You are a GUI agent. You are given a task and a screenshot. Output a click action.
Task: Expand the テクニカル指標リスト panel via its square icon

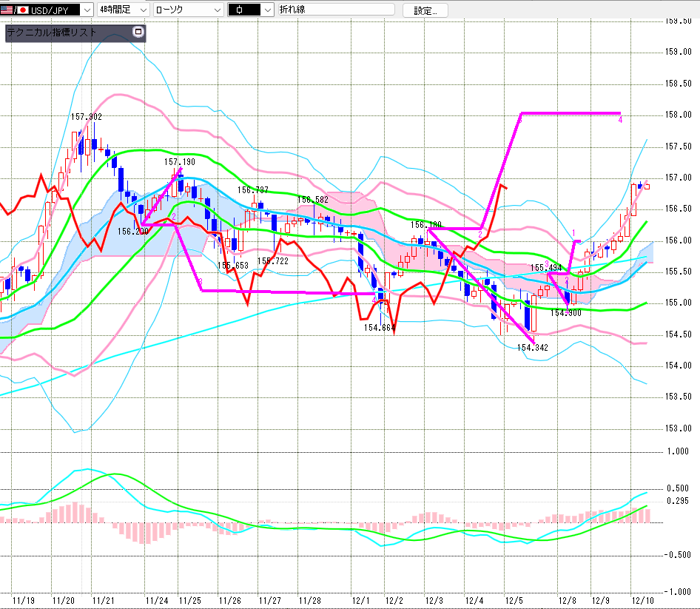(137, 33)
